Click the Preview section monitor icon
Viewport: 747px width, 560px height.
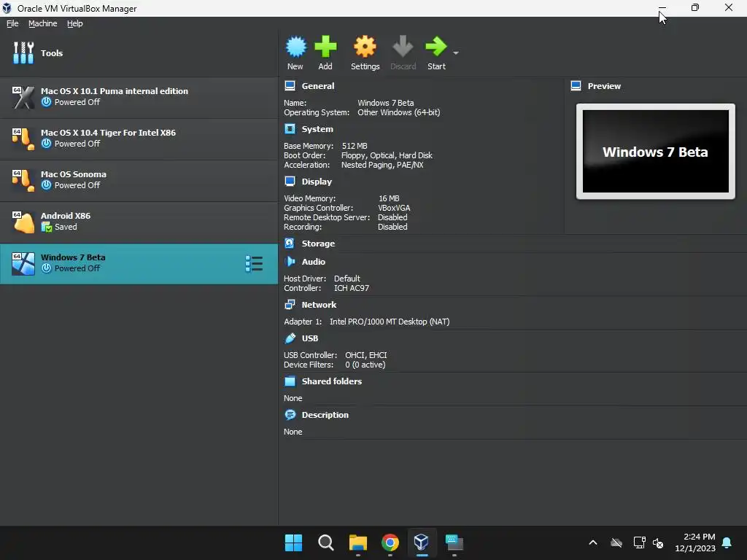coord(576,86)
